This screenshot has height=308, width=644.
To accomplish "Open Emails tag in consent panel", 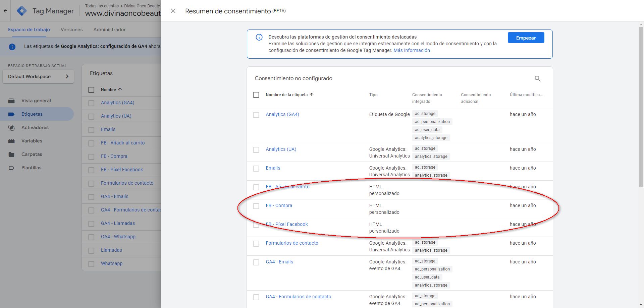I will [x=273, y=168].
